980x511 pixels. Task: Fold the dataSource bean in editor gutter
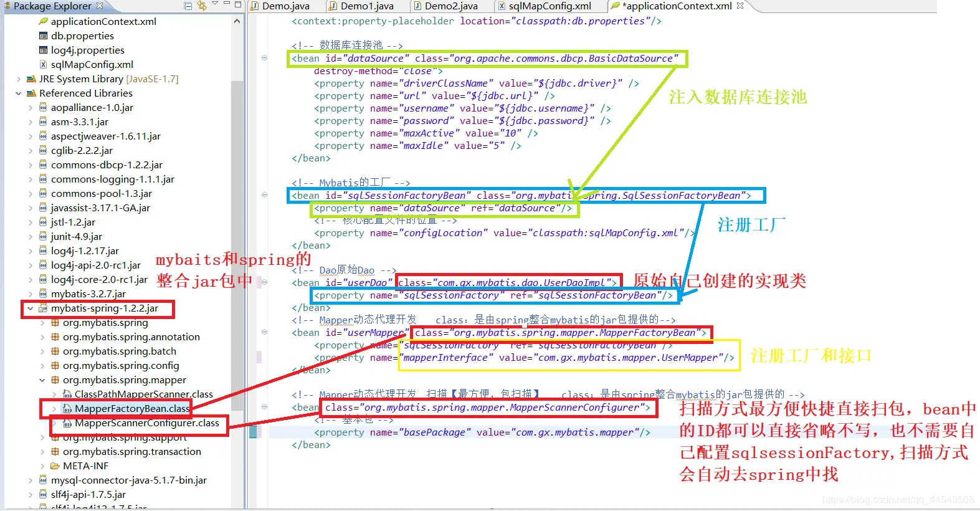tap(264, 58)
